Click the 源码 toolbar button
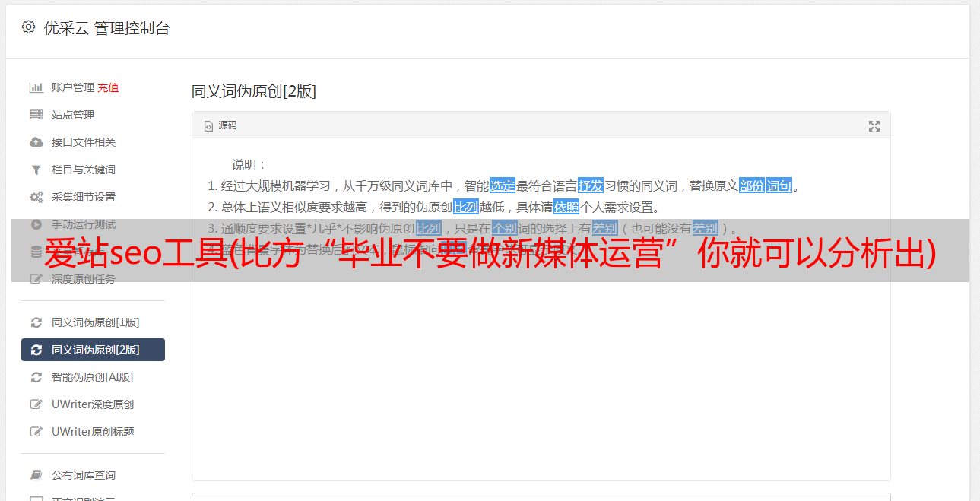Image resolution: width=980 pixels, height=501 pixels. [x=220, y=125]
